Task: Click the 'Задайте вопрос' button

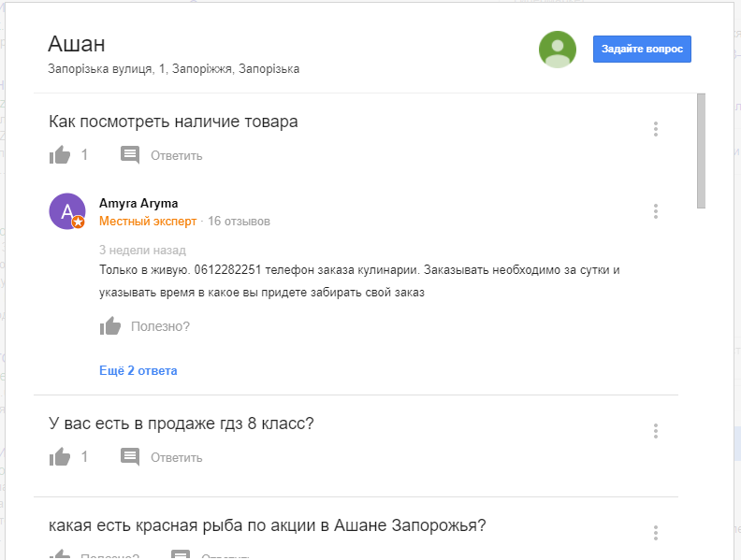Action: pos(642,50)
